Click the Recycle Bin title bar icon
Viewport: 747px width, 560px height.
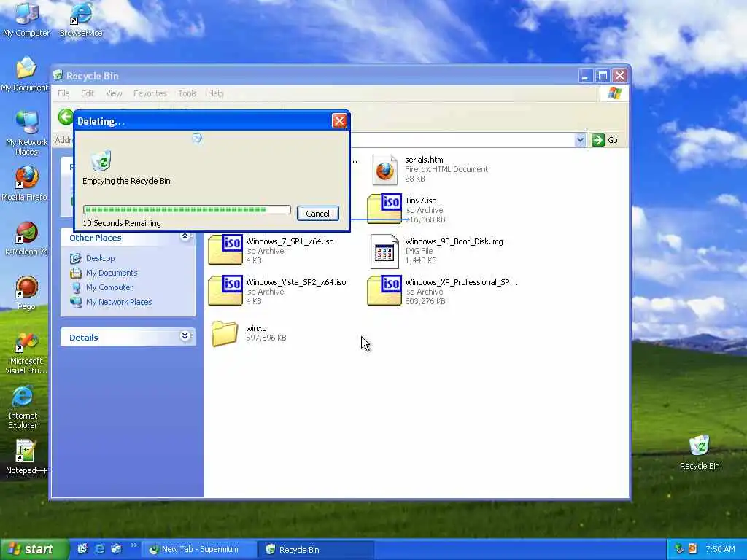58,75
